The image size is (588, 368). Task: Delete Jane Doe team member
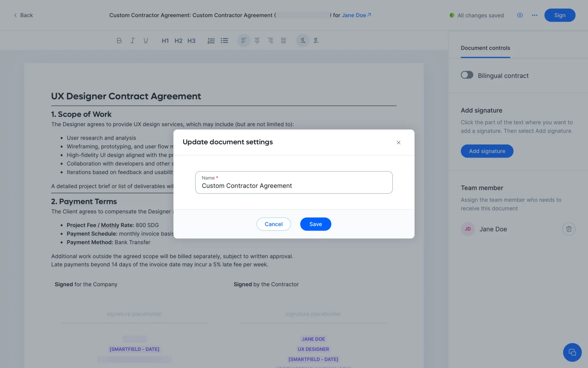[569, 229]
